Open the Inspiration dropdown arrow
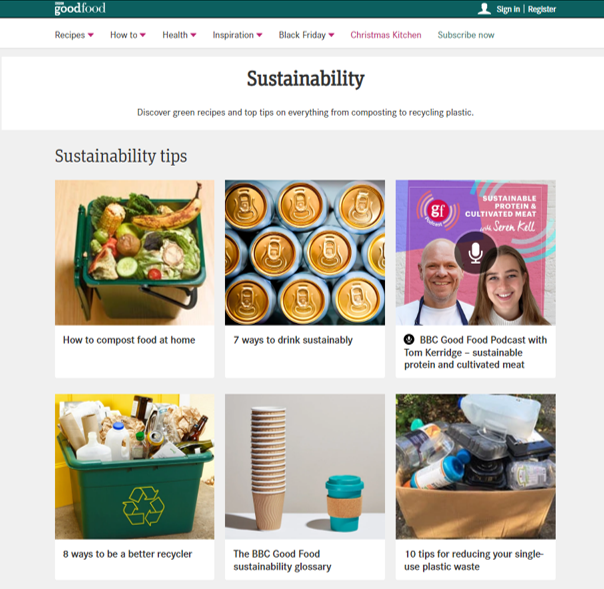 coord(260,35)
